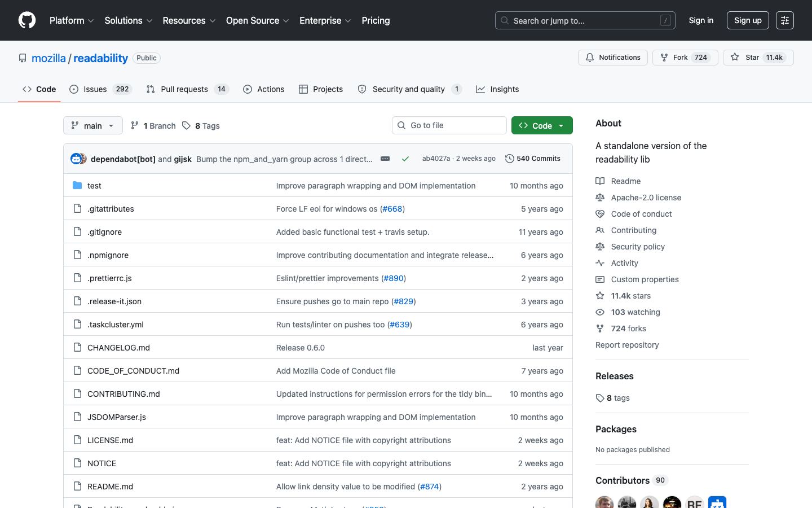Open the Insights tab
812x508 pixels.
(497, 89)
